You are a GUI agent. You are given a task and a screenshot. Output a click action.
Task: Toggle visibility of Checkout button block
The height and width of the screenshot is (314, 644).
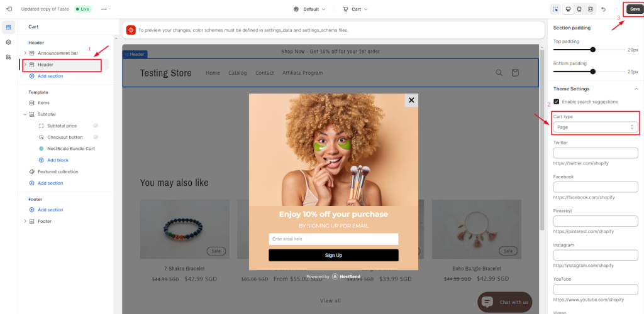pos(96,138)
